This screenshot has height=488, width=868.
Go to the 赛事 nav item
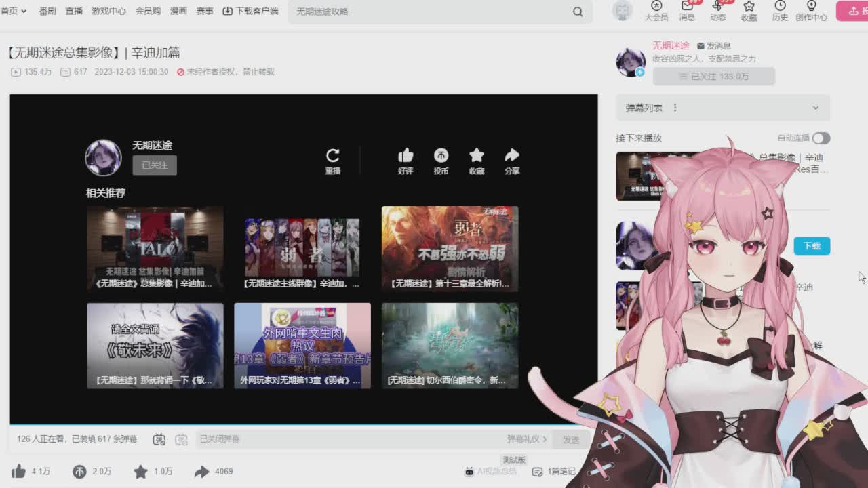[x=205, y=11]
